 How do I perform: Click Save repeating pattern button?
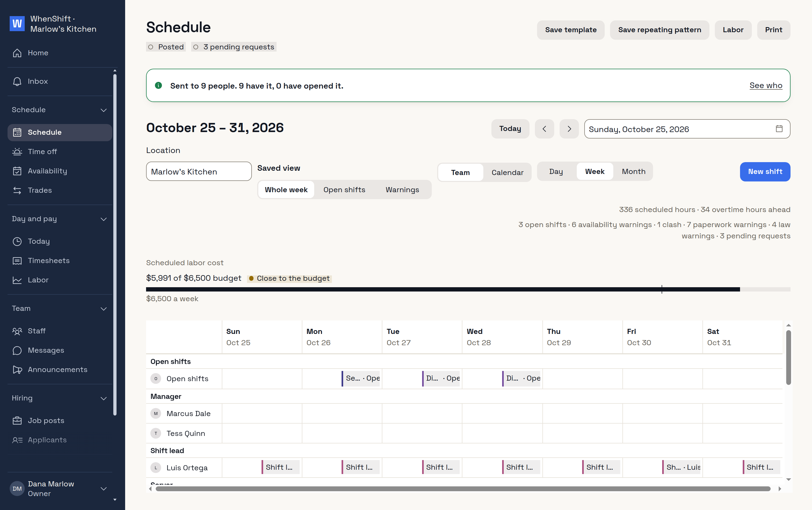coord(659,30)
